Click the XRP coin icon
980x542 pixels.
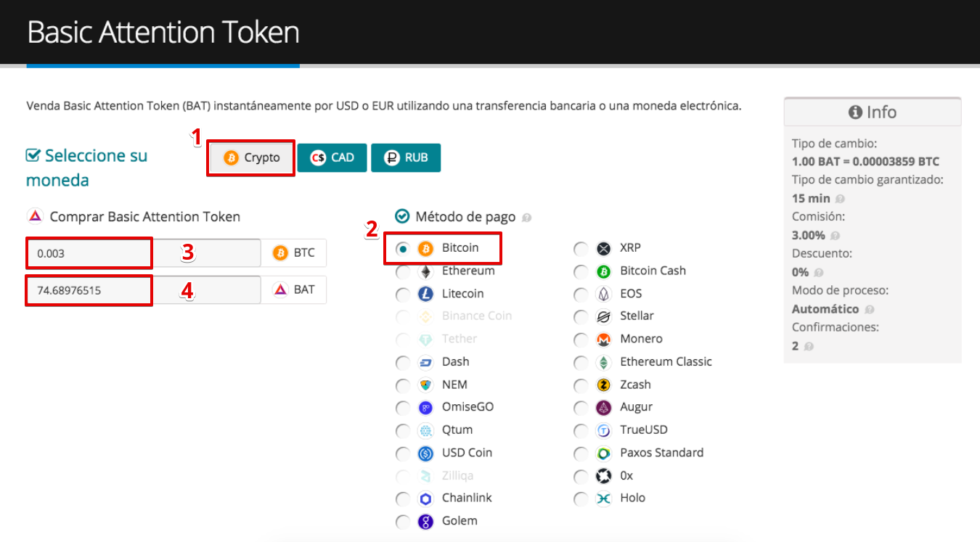tap(603, 248)
